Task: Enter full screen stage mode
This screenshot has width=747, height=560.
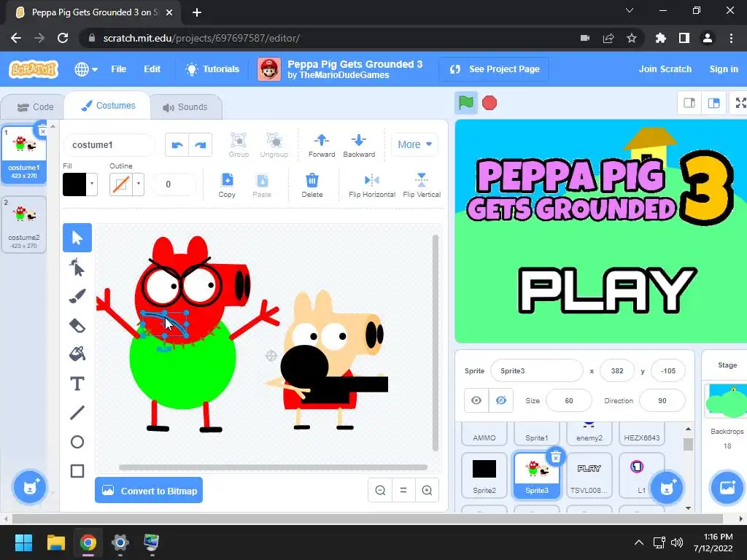Action: tap(740, 103)
